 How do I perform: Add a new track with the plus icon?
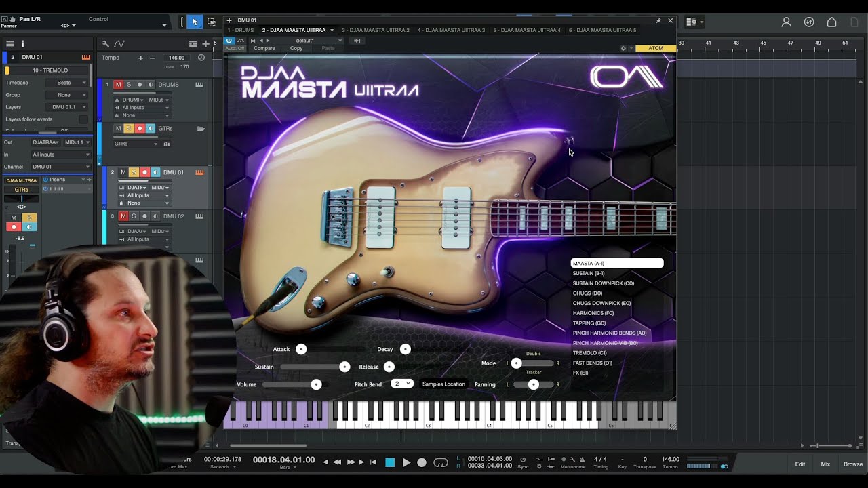coord(205,43)
